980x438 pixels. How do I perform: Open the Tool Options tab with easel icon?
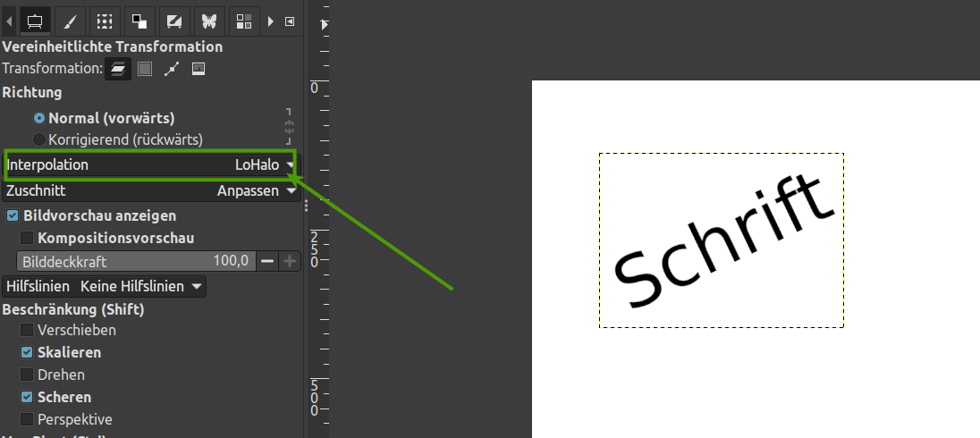pyautogui.click(x=35, y=21)
